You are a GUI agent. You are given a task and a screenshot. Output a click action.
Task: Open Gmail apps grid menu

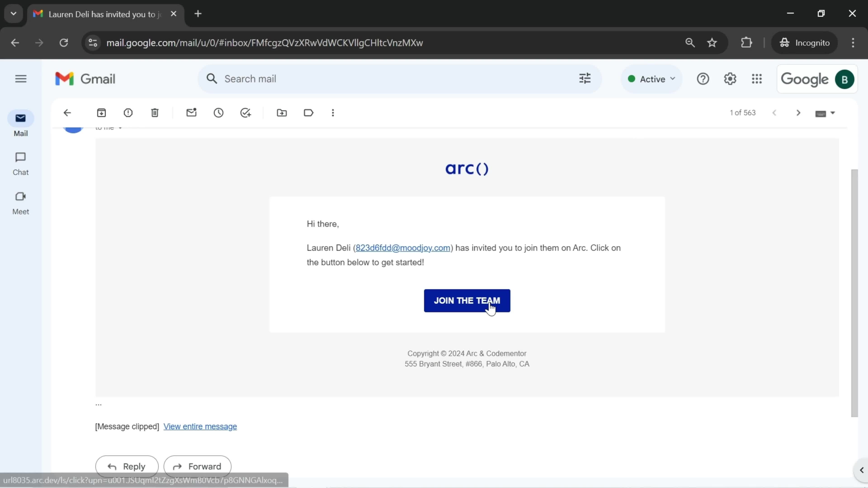pyautogui.click(x=757, y=79)
